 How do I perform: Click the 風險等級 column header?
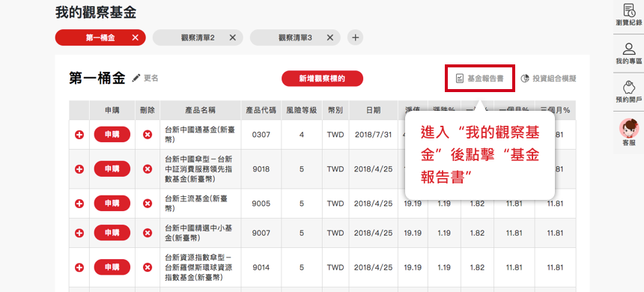tap(302, 110)
